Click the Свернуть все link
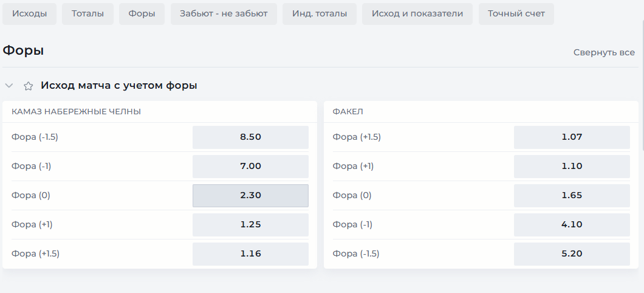Viewport: 644px width, 293px height. tap(604, 53)
